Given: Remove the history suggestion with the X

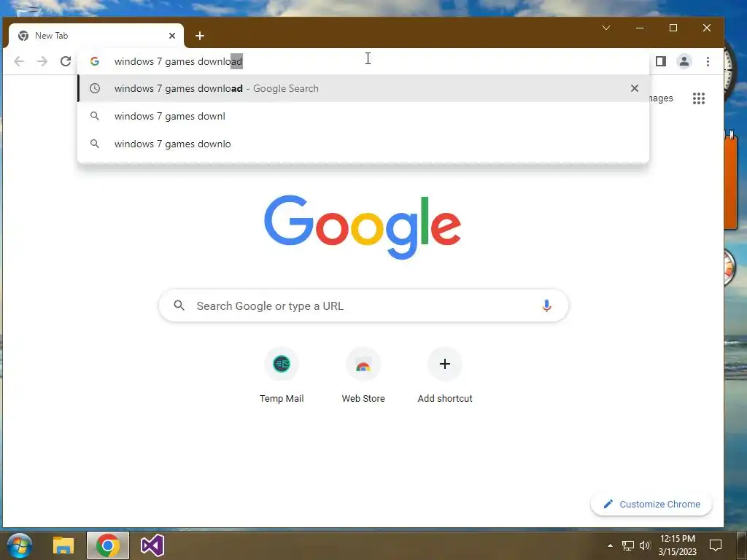Looking at the screenshot, I should tap(635, 88).
